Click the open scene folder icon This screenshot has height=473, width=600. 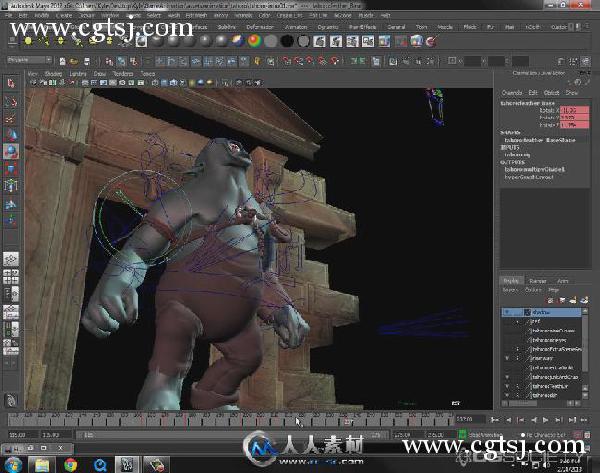(74, 61)
